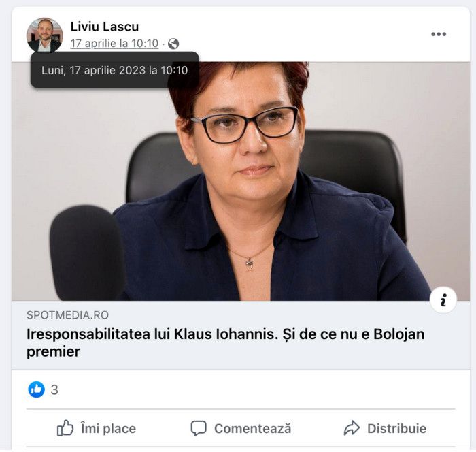The width and height of the screenshot is (476, 452).
Task: Open Liviu Lascu's profile picture
Action: [x=45, y=35]
